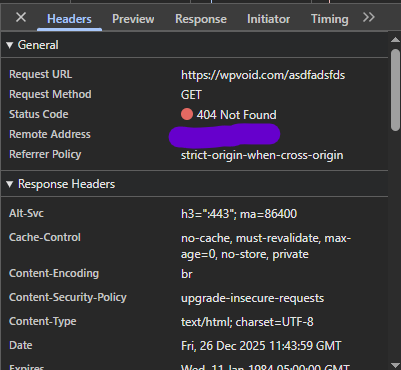The width and height of the screenshot is (401, 370).
Task: Click the vertical scrollbar thumb
Action: [395, 90]
